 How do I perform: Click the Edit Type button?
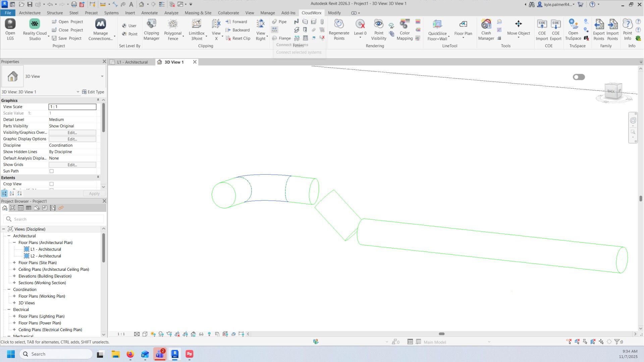pyautogui.click(x=93, y=92)
